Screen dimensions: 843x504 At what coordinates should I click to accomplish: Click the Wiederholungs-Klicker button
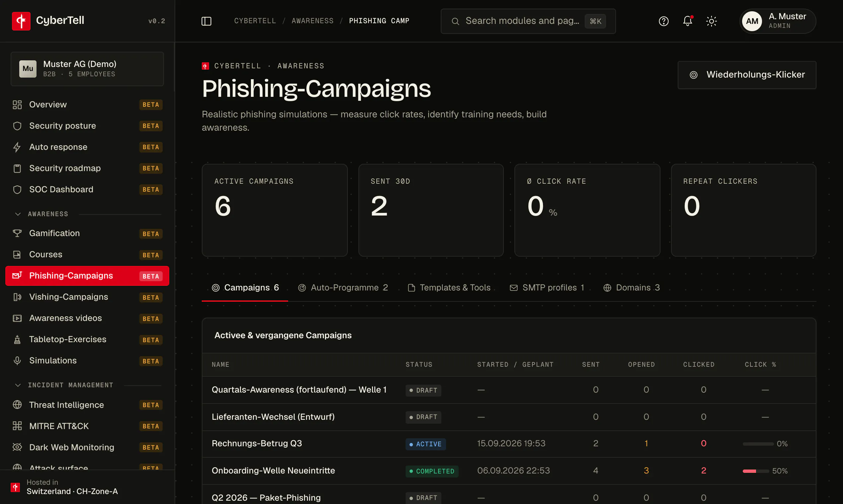click(x=747, y=75)
